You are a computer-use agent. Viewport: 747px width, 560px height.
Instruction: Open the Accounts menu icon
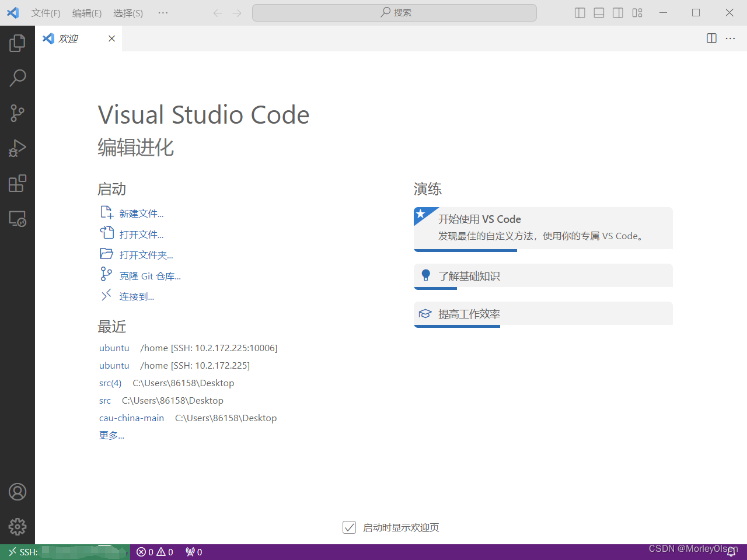tap(18, 492)
